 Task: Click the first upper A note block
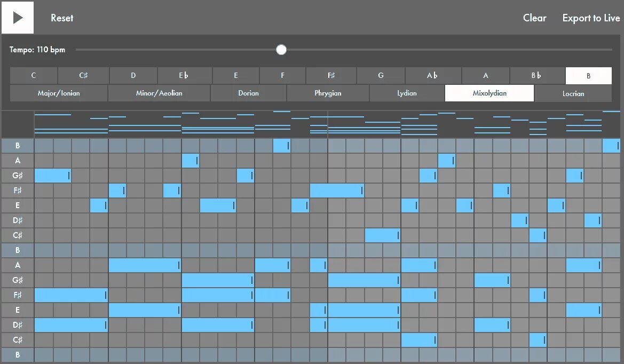(191, 160)
